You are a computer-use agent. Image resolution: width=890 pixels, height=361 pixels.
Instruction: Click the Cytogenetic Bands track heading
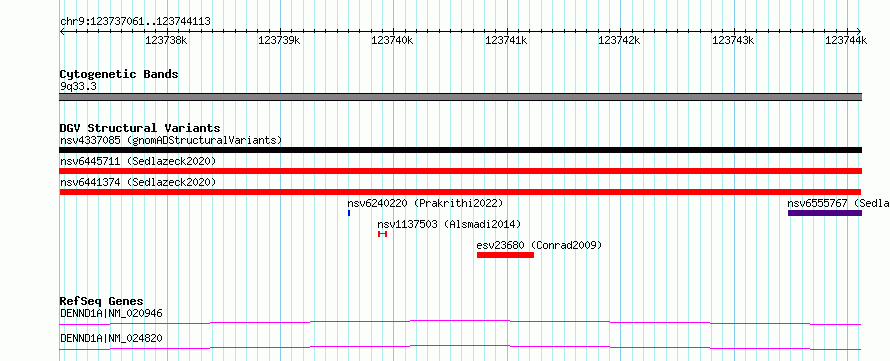119,74
